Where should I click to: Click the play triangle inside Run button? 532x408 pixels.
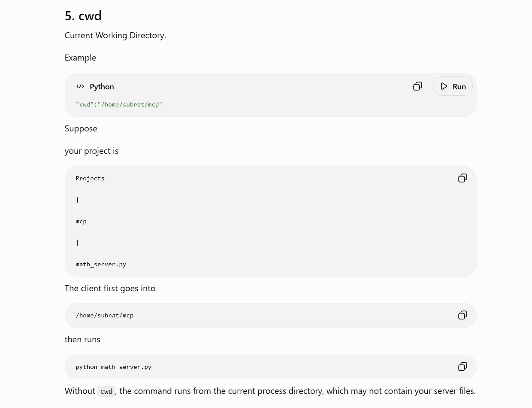[x=444, y=86]
